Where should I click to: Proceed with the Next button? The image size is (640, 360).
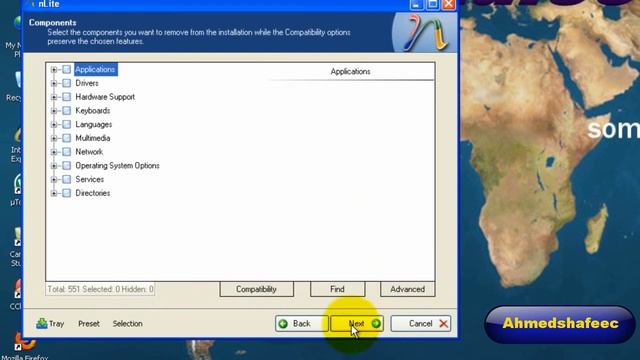pos(357,324)
